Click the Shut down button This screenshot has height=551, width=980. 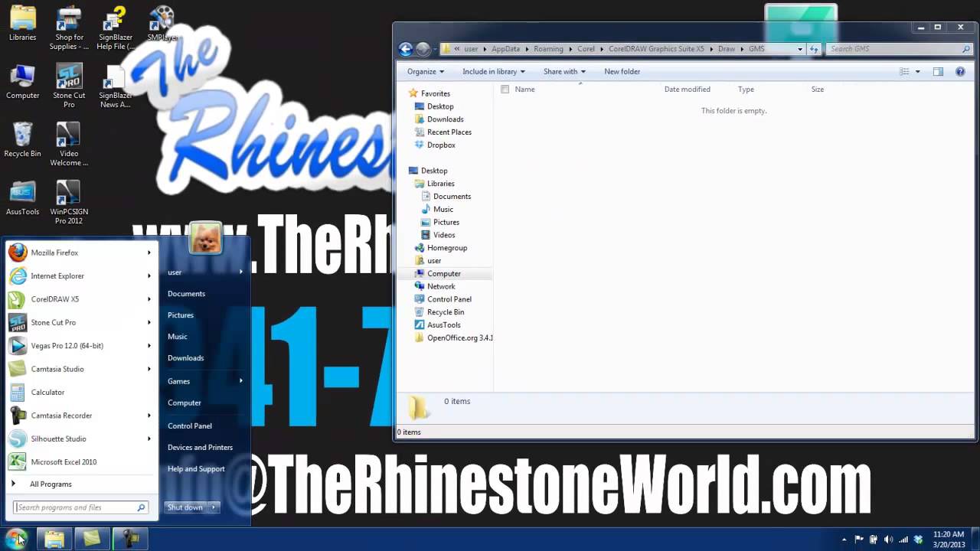(x=185, y=507)
